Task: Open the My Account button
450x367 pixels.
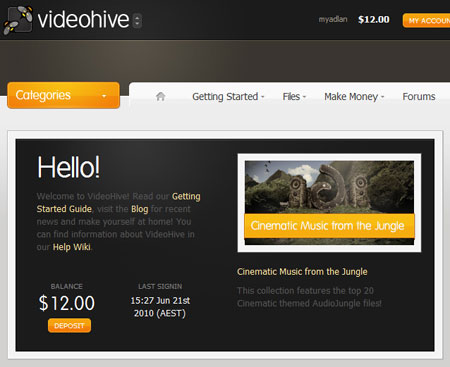Action: click(x=427, y=21)
